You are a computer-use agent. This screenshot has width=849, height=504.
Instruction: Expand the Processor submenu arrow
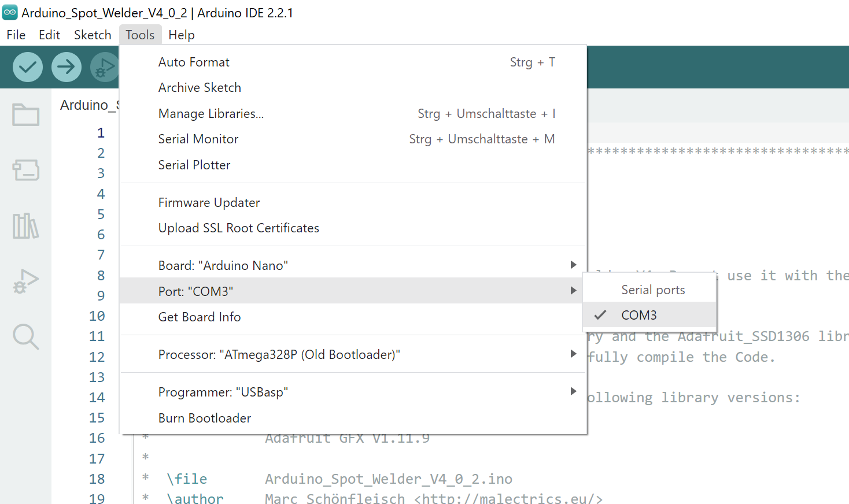[x=573, y=354]
